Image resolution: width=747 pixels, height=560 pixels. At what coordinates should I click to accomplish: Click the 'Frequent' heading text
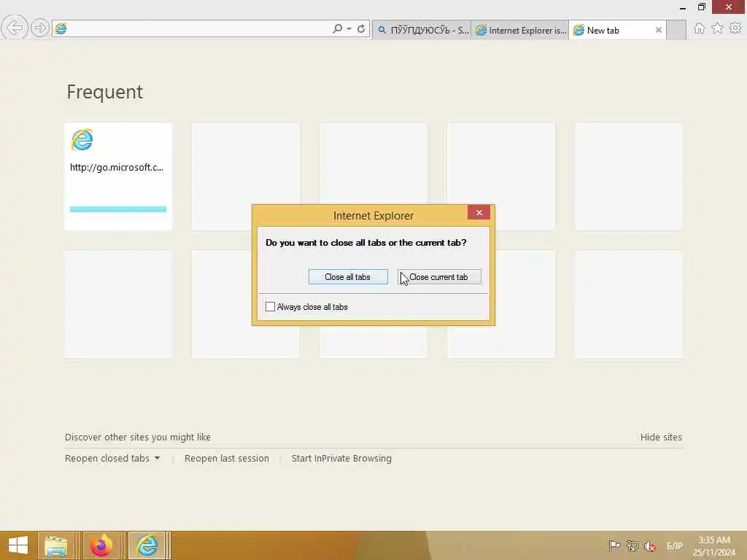coord(105,92)
